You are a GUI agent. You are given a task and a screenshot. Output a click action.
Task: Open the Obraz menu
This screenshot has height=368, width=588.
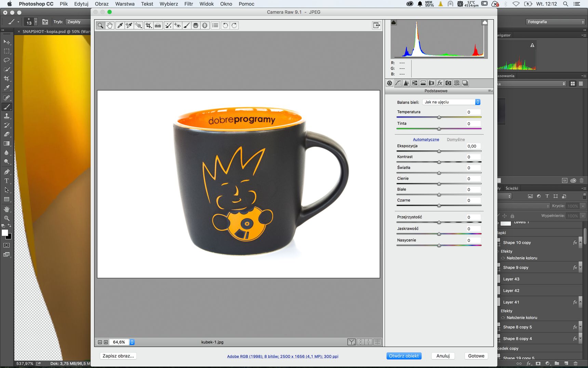(102, 4)
